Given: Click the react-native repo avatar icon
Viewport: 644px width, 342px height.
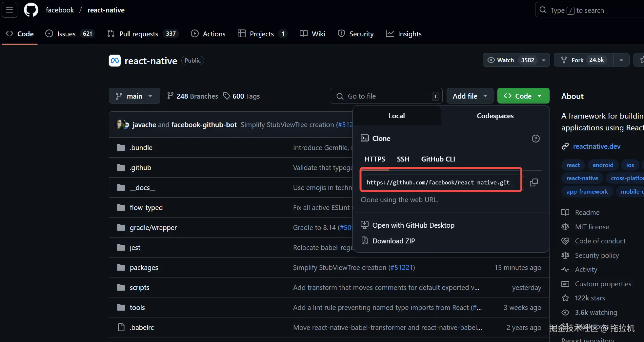Looking at the screenshot, I should click(x=115, y=61).
